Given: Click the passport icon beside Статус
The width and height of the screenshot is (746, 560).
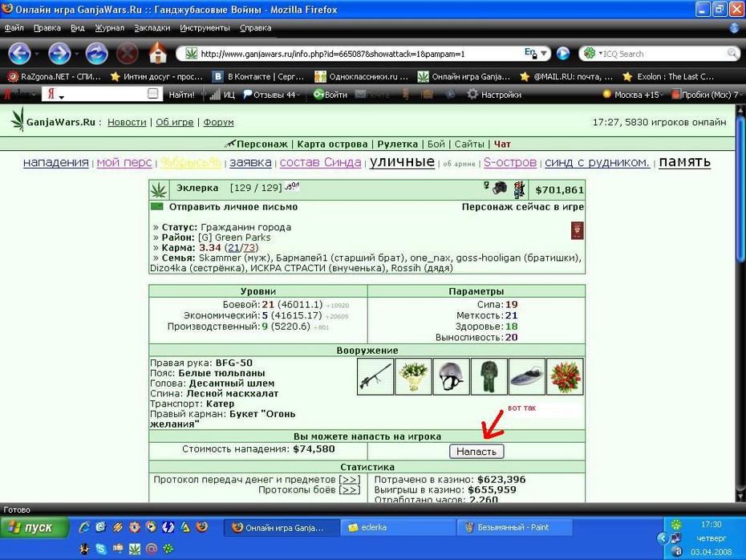Looking at the screenshot, I should pos(577,231).
